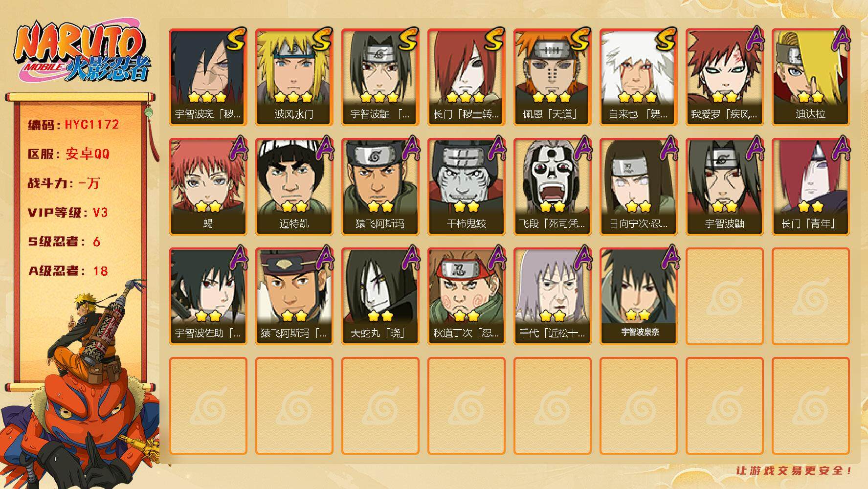Click the Naruto Mobile 火影忍者 logo

pos(82,52)
